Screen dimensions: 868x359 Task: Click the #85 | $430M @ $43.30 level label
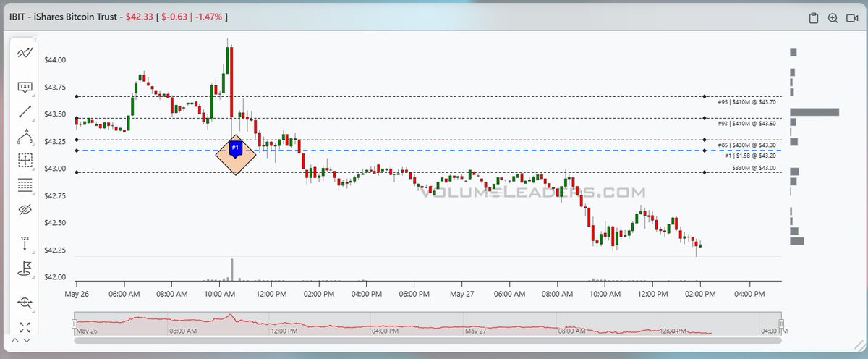(x=746, y=145)
